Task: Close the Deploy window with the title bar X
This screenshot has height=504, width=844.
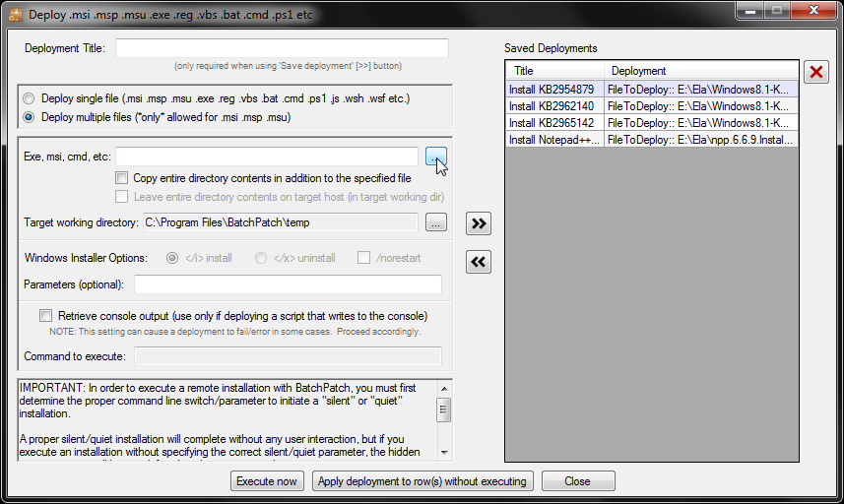Action: [x=813, y=10]
